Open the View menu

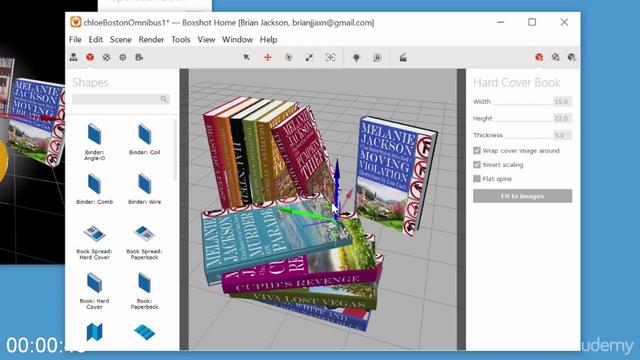[206, 40]
